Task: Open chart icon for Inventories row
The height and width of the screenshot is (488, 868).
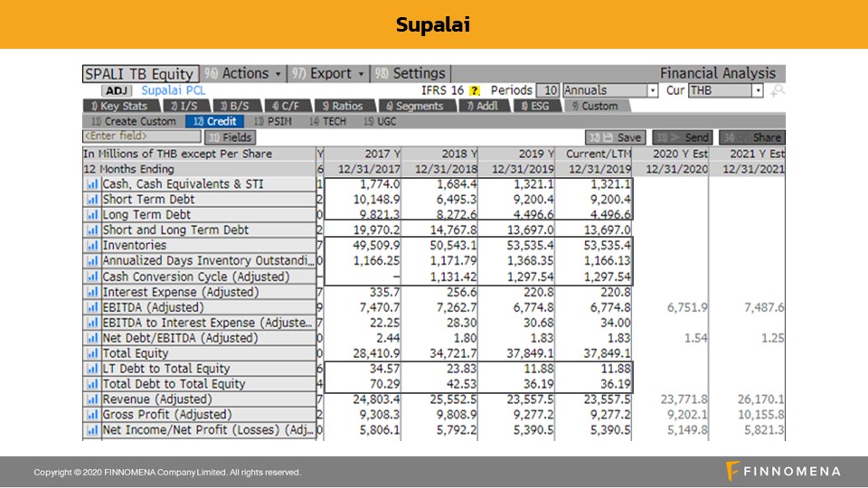Action: point(91,246)
